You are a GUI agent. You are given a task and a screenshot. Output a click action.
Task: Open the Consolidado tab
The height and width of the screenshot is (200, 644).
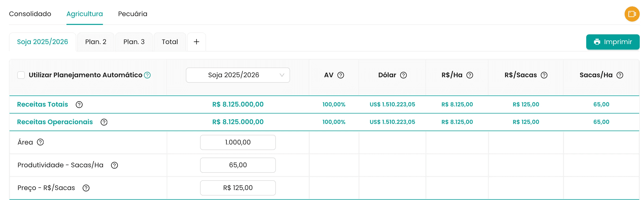pos(30,14)
